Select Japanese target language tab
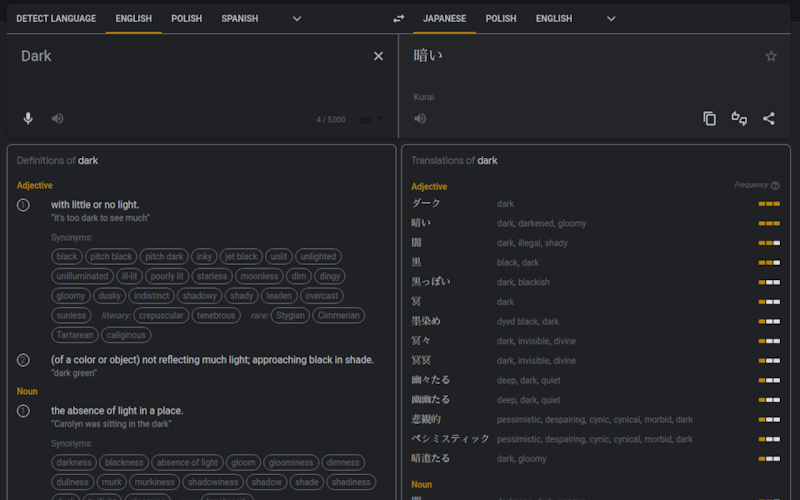 click(444, 19)
